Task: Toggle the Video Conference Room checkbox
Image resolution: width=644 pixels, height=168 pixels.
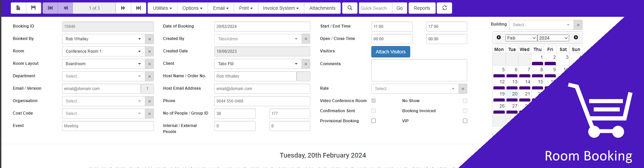Action: click(373, 101)
